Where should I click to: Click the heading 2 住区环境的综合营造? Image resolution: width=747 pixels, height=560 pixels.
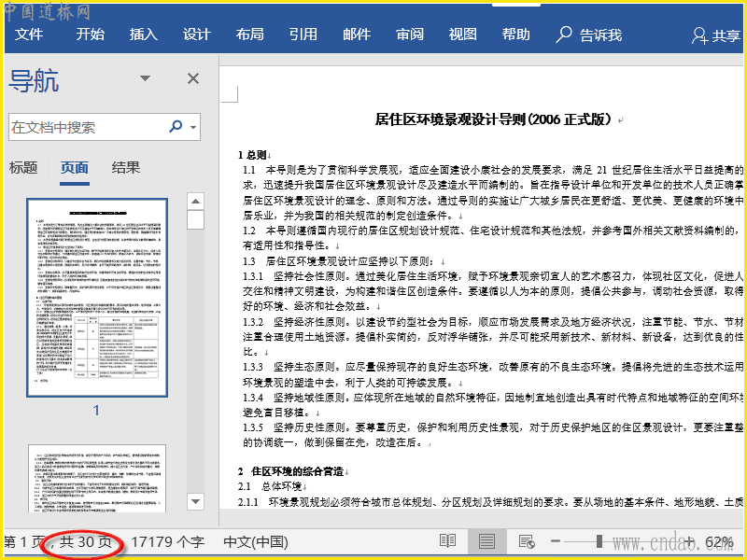point(291,471)
